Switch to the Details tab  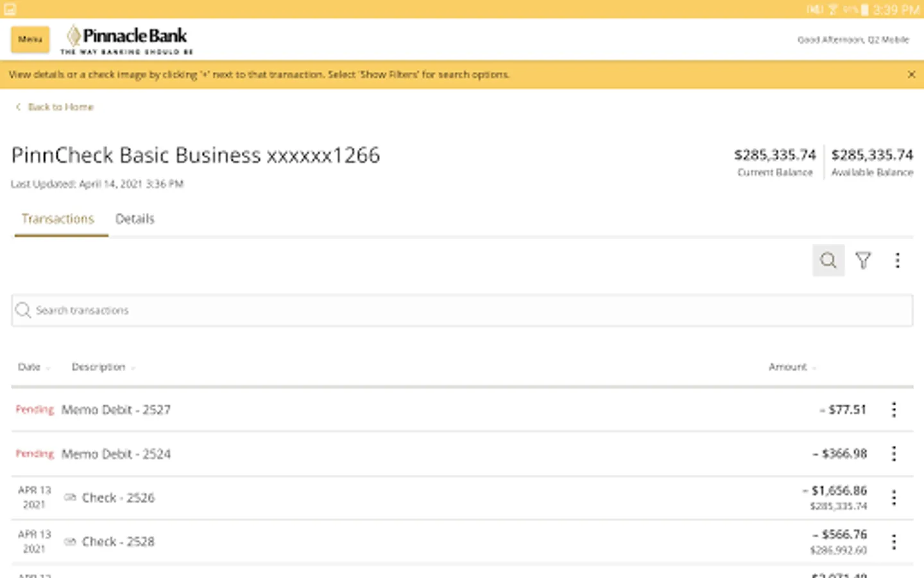click(135, 219)
